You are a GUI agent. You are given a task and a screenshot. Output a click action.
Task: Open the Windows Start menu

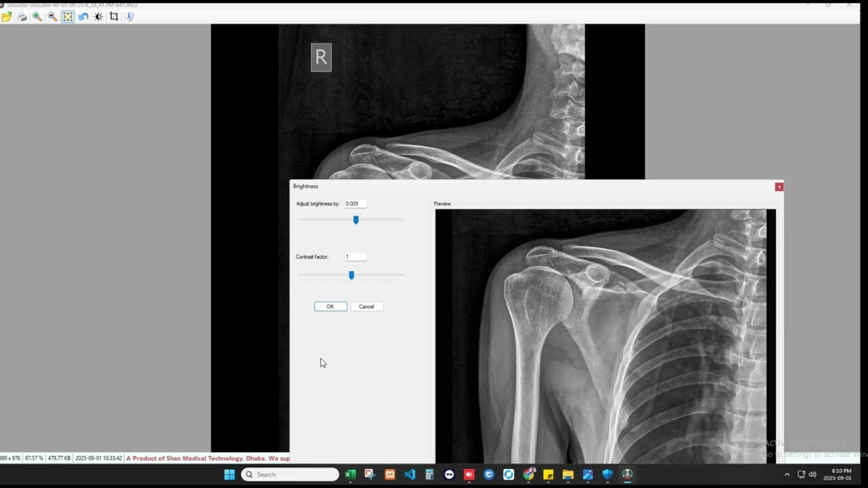click(229, 474)
